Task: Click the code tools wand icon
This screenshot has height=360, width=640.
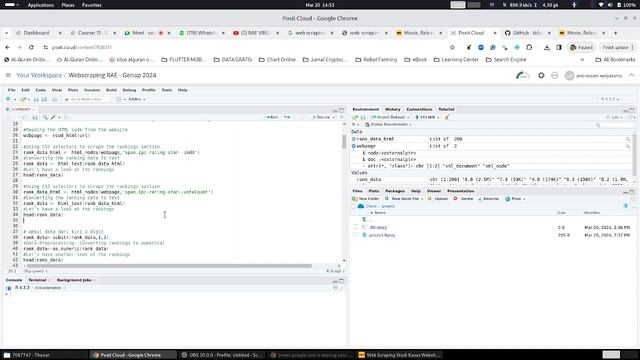Action: click(53, 118)
